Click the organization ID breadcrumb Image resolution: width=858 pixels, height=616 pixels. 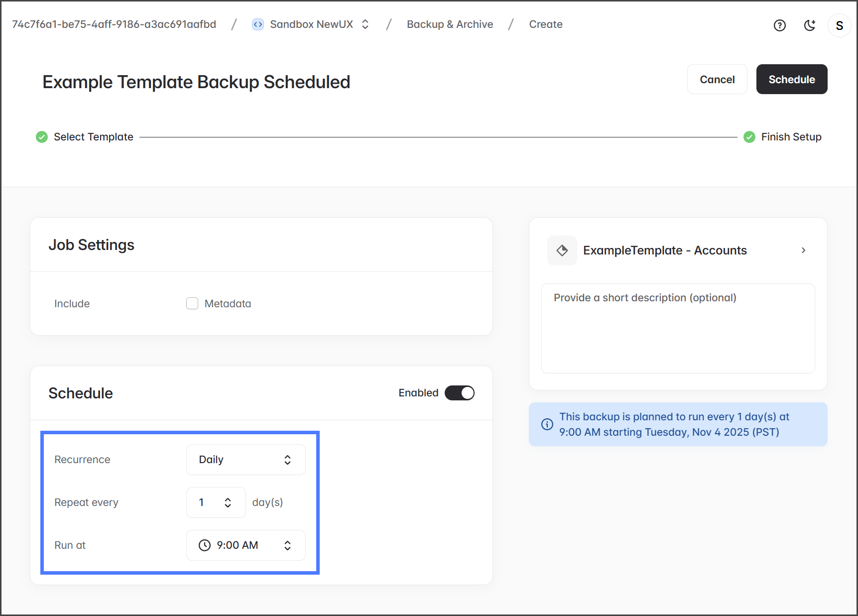point(114,24)
